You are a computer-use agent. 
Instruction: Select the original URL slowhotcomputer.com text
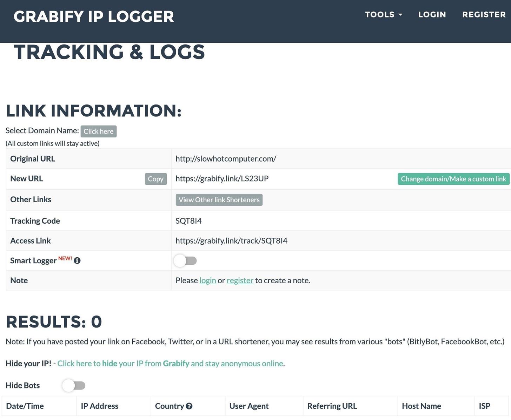tap(226, 158)
